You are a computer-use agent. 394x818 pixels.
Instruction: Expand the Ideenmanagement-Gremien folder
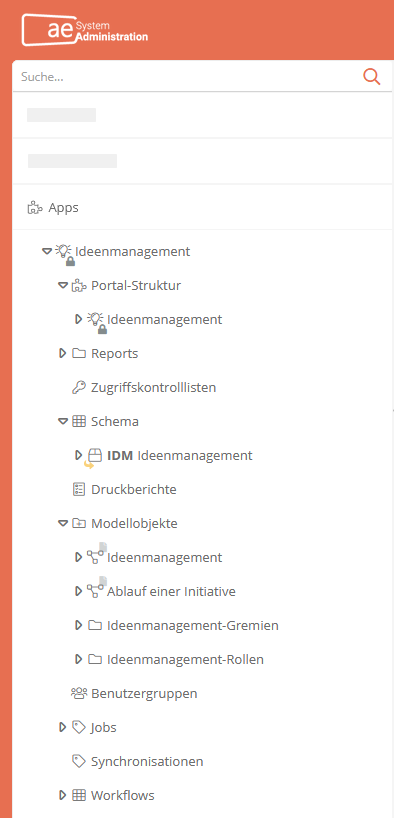(x=79, y=625)
